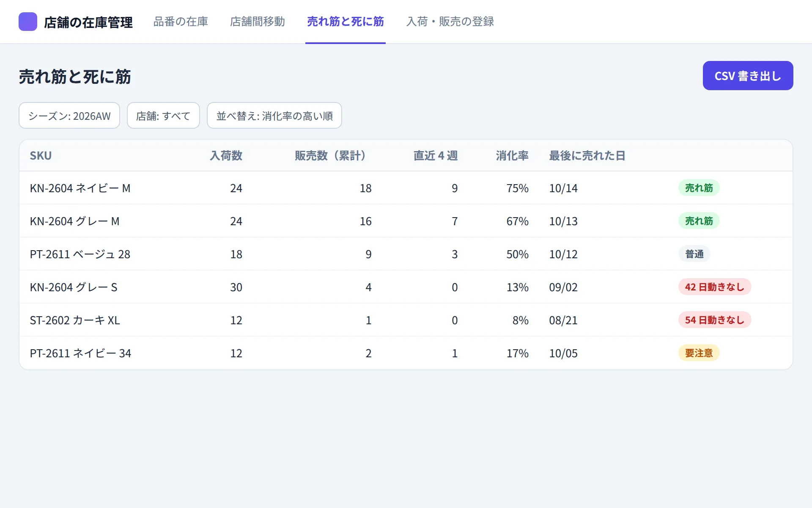Select the KN-2604 グレー M row

point(406,221)
